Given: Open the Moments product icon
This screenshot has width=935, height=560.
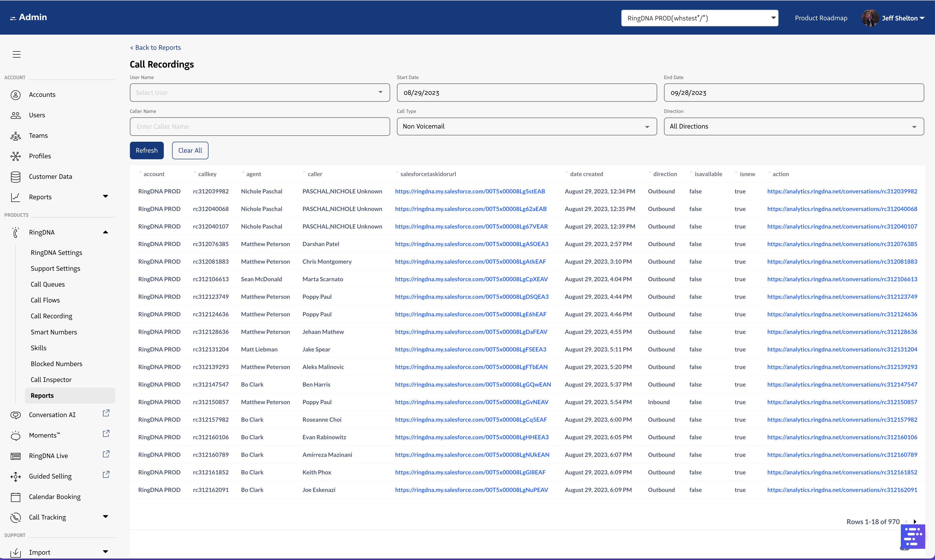Looking at the screenshot, I should click(x=15, y=435).
